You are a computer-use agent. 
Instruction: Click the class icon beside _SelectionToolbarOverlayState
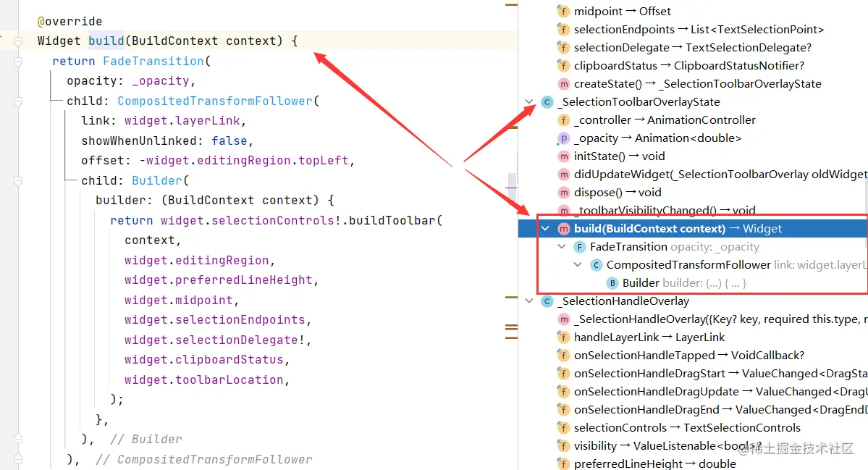[x=547, y=102]
